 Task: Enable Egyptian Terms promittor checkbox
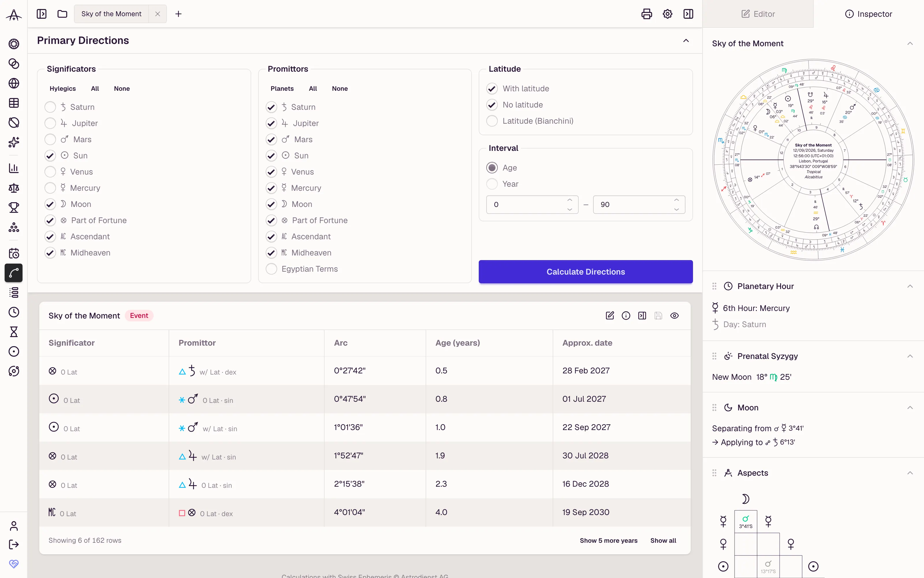(271, 269)
